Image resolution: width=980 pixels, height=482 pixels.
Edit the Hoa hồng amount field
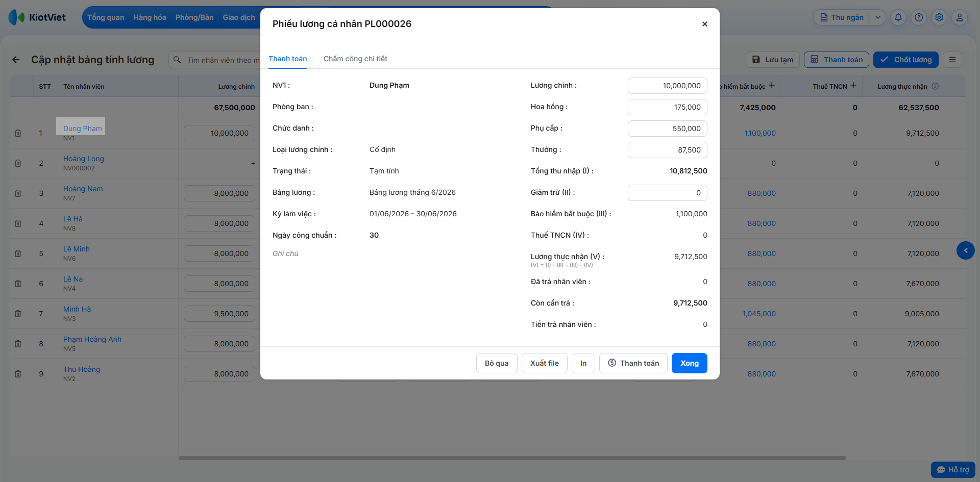pyautogui.click(x=667, y=107)
